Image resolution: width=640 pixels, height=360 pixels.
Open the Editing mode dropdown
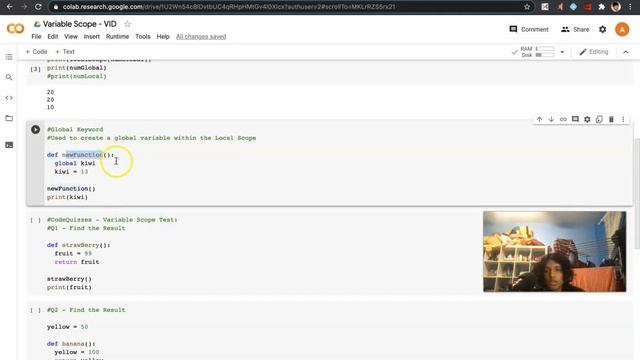coord(594,52)
